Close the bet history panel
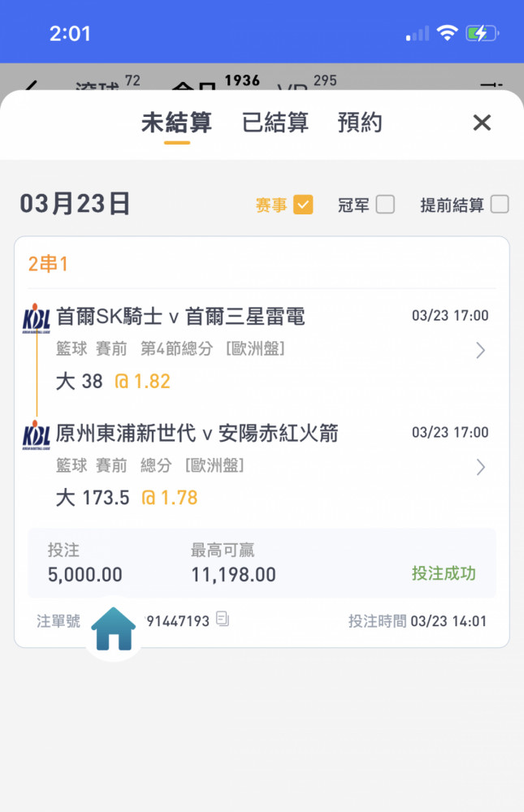Viewport: 524px width, 812px height. (482, 123)
